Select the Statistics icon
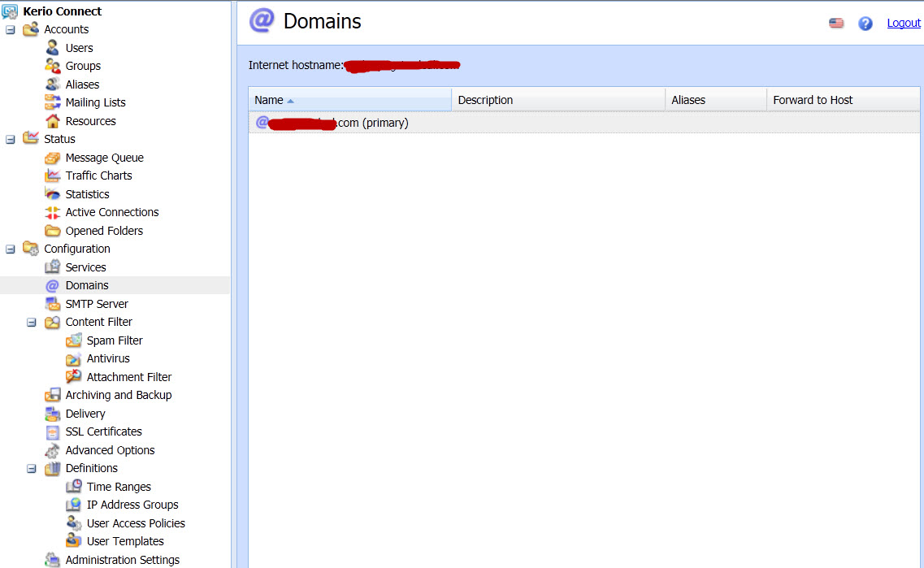Screen dimensions: 924x568 (53, 194)
